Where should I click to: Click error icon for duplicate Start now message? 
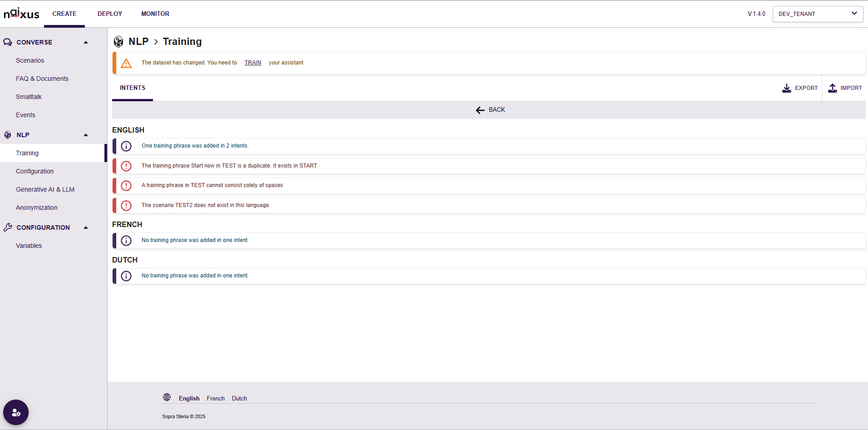point(126,166)
